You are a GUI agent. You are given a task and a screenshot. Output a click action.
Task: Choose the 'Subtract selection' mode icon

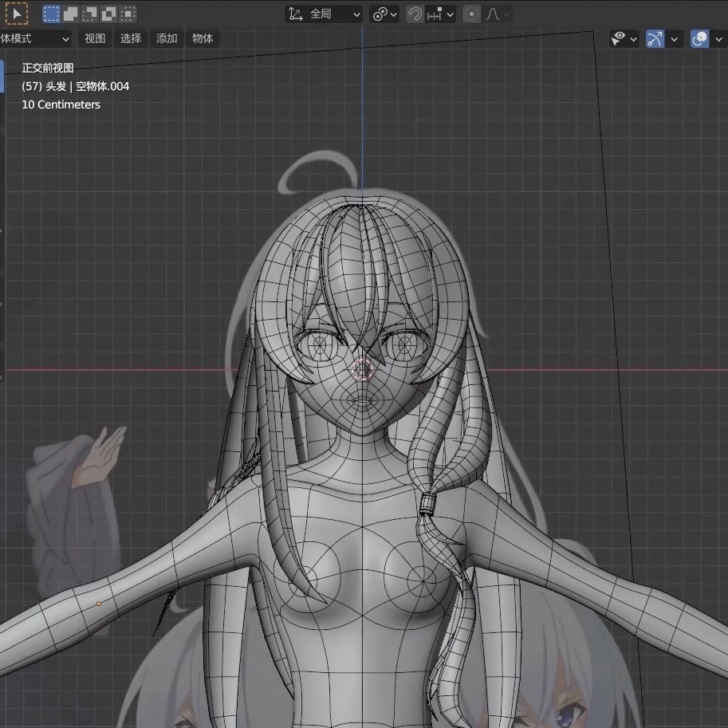click(x=89, y=14)
